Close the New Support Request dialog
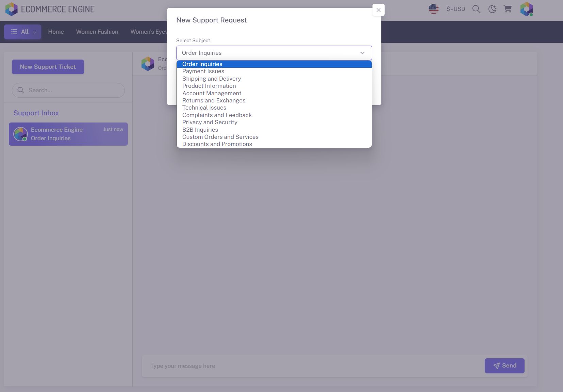Viewport: 563px width, 392px height. pos(378,10)
